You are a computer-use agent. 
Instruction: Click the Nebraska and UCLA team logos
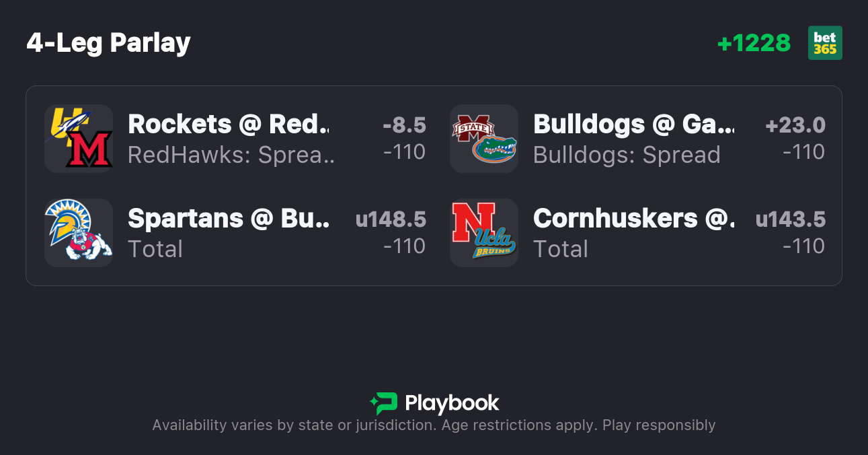pyautogui.click(x=484, y=233)
